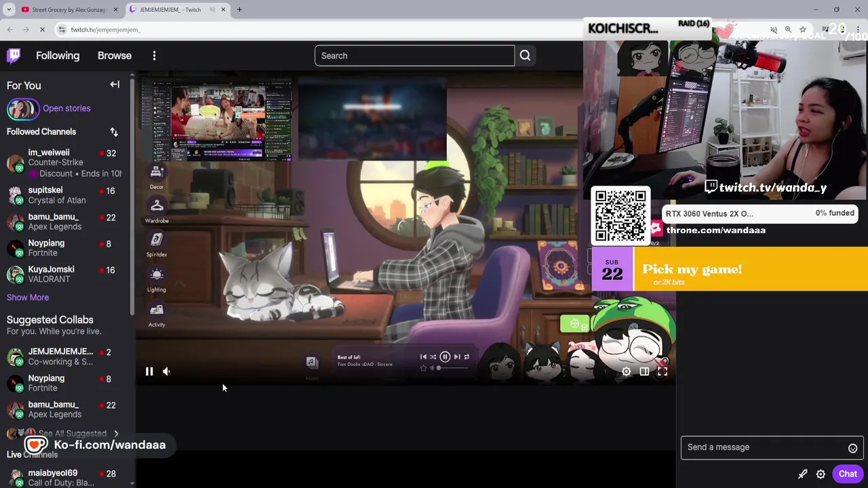Open the player settings gear
The width and height of the screenshot is (868, 488).
(626, 371)
